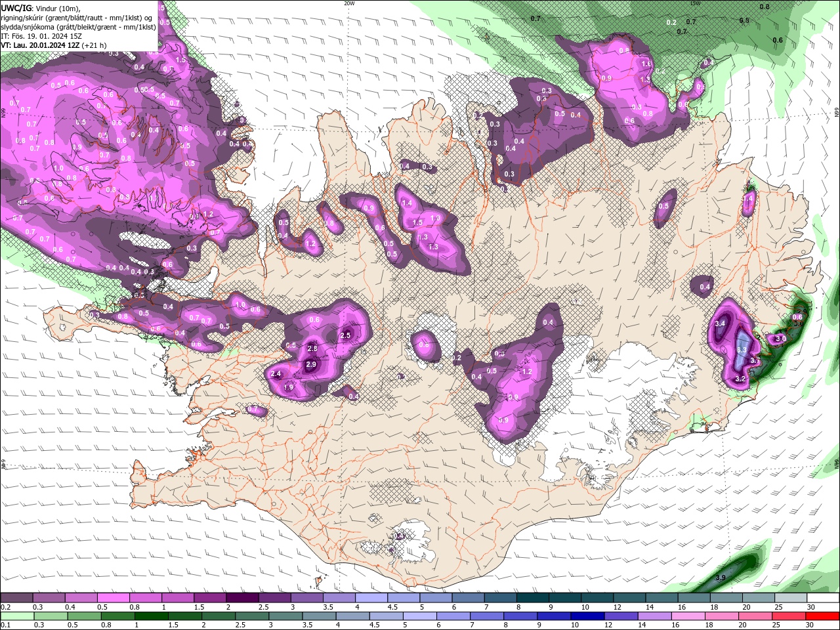
Task: Click the 1.9 value on the map
Action: (x=288, y=387)
